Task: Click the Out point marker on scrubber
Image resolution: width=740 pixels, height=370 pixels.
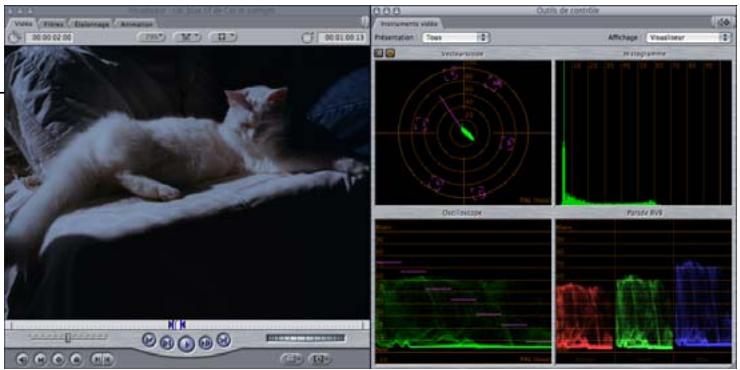Action: point(182,325)
